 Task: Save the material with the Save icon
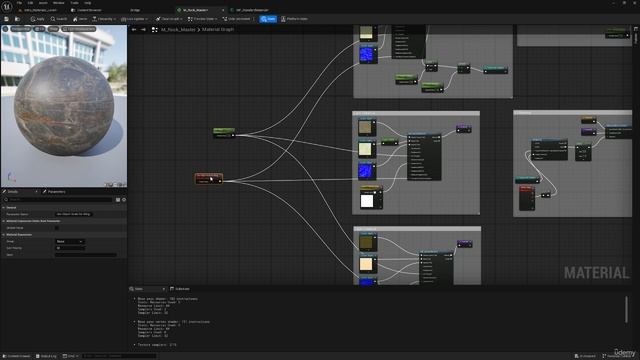(x=7, y=19)
